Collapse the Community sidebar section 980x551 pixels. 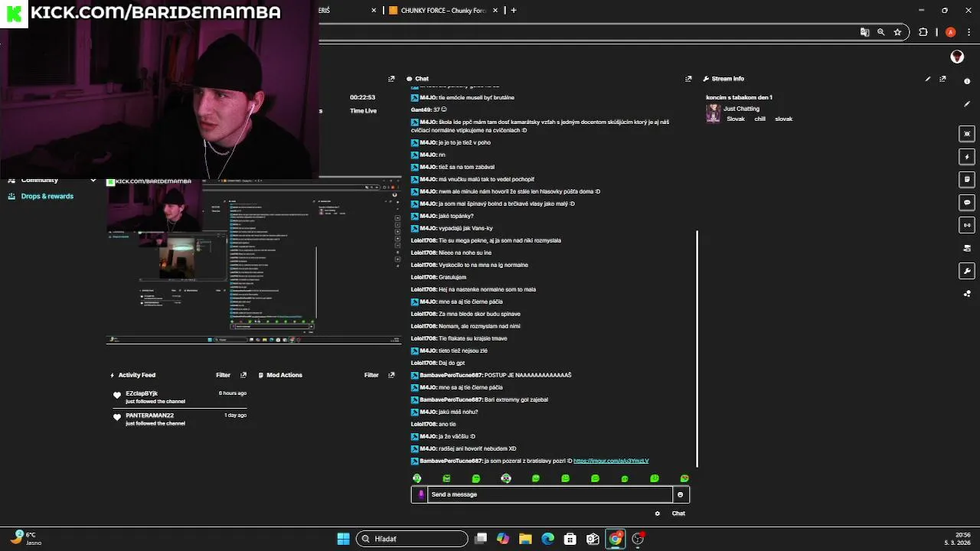(x=93, y=181)
